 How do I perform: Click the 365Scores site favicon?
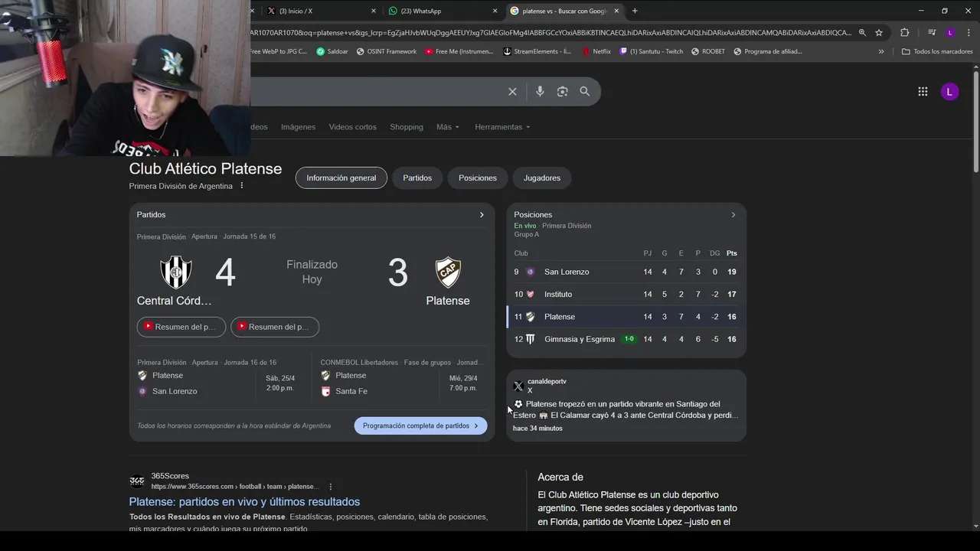(137, 481)
